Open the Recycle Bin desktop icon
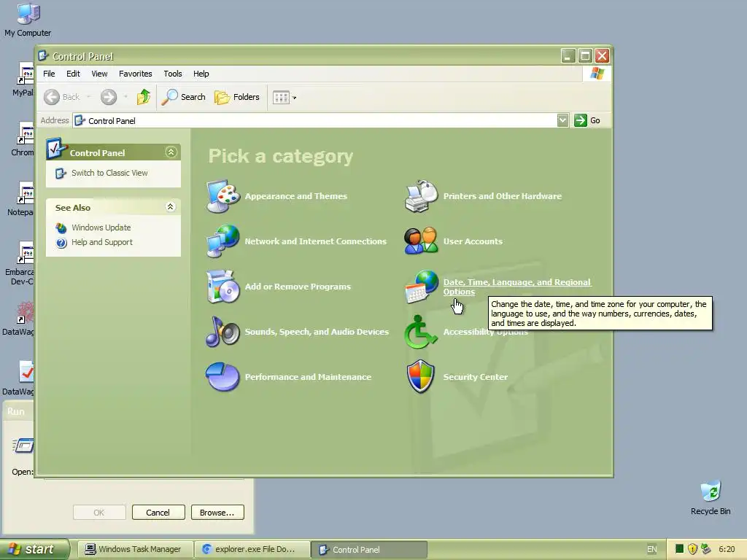Image resolution: width=747 pixels, height=560 pixels. point(711,491)
